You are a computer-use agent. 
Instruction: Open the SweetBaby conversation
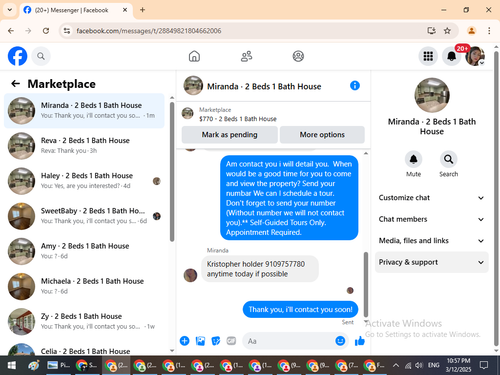[84, 216]
